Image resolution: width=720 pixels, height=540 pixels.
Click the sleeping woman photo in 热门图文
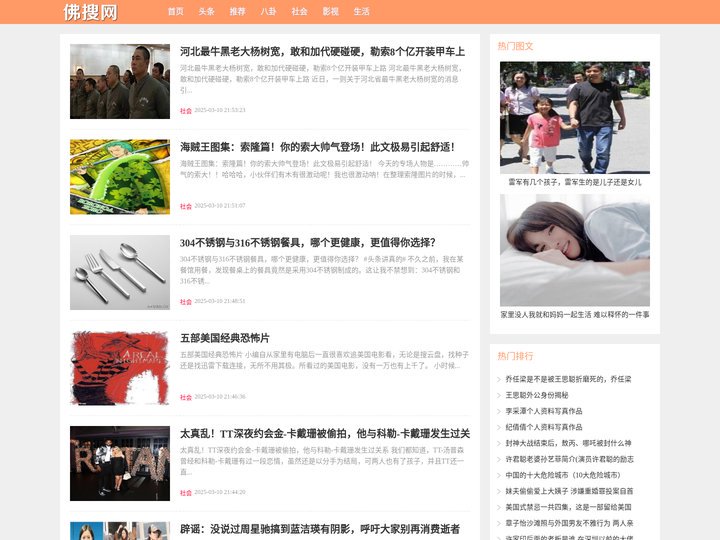(x=575, y=250)
